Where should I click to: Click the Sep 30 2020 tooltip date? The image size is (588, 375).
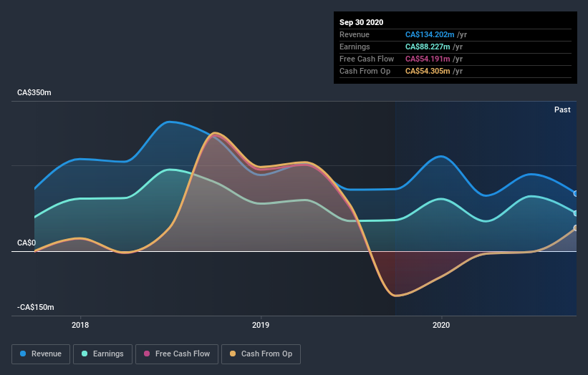(x=362, y=22)
